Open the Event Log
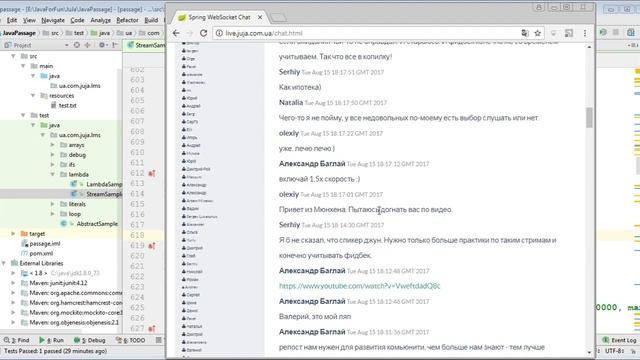Image resolution: width=640 pixels, height=360 pixels. coord(620,340)
